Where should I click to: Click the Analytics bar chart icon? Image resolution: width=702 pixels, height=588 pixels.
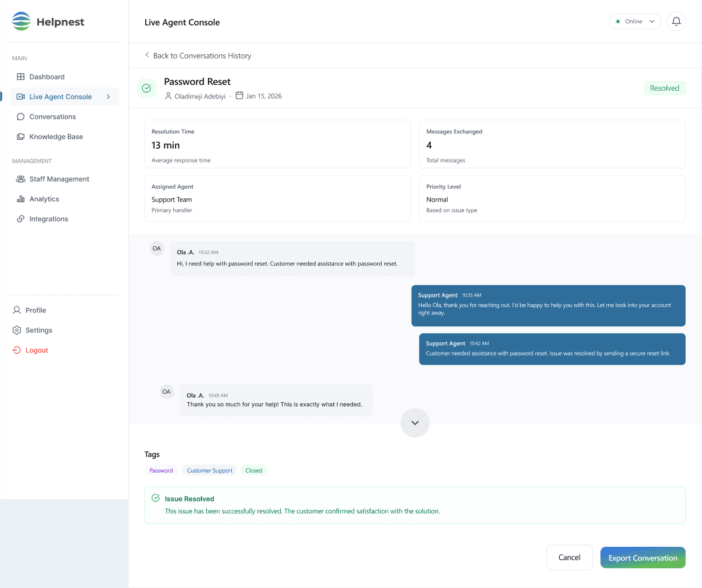tap(20, 199)
